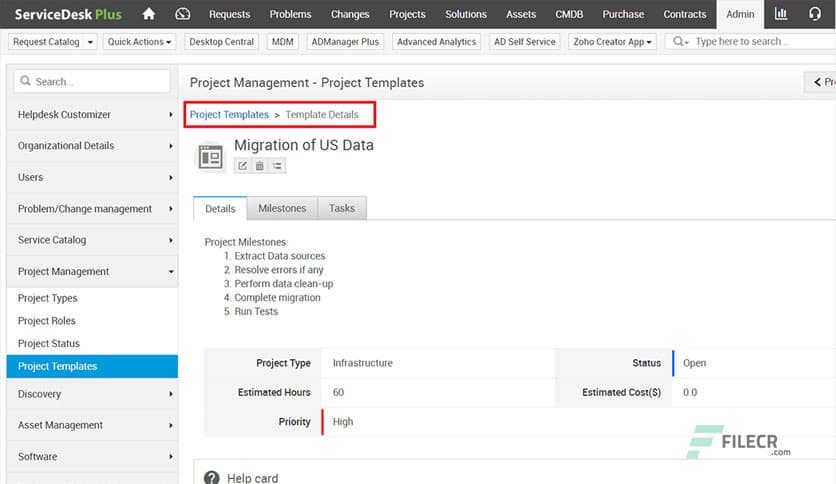Open the Assets menu
The image size is (836, 484).
521,14
